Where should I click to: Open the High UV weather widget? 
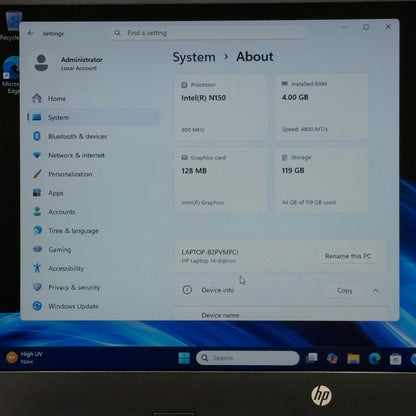[x=25, y=358]
